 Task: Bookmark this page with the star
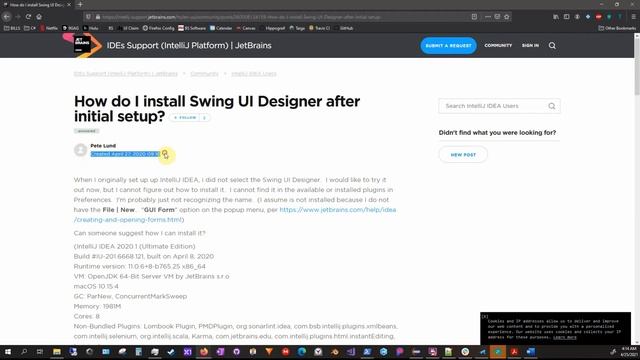tap(507, 17)
